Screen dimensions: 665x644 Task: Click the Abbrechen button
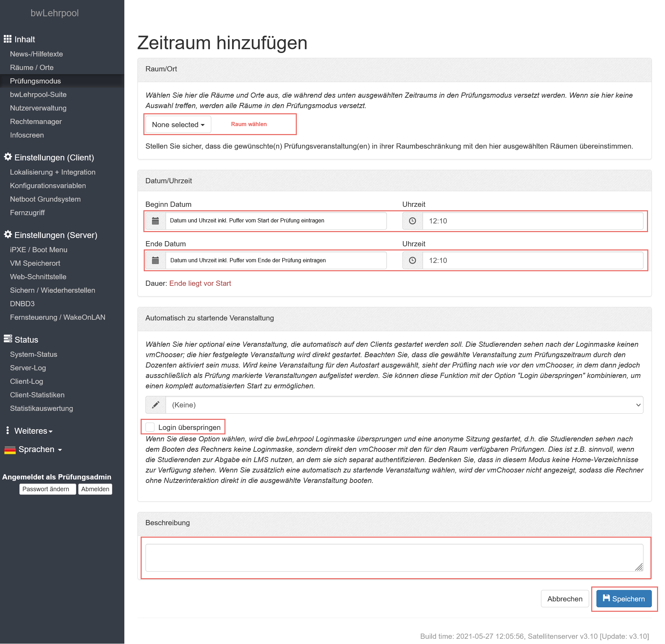click(x=565, y=599)
